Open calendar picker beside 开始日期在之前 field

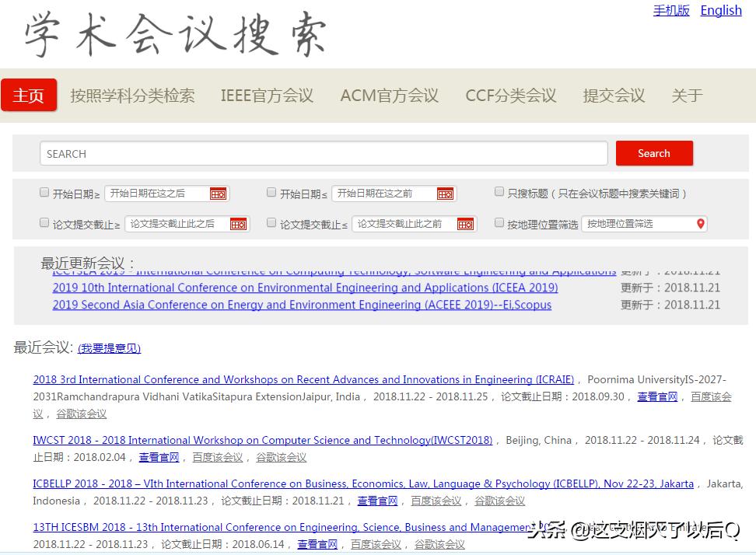pos(445,193)
